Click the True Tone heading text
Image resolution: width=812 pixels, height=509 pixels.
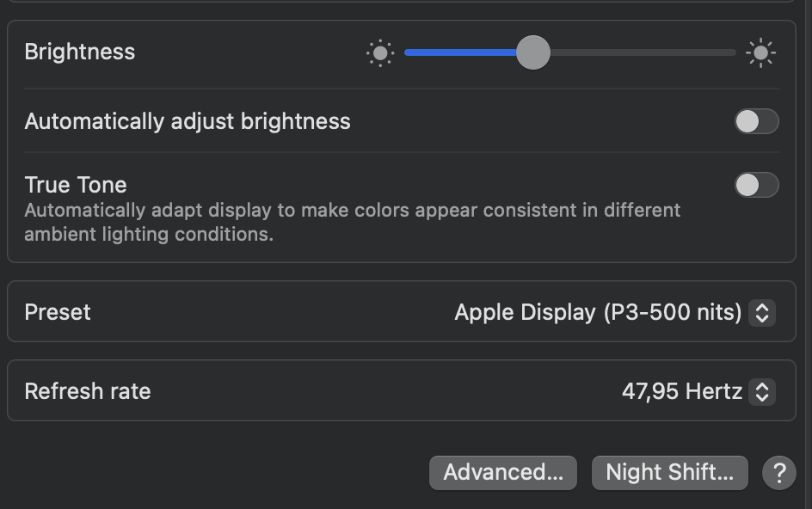tap(76, 185)
